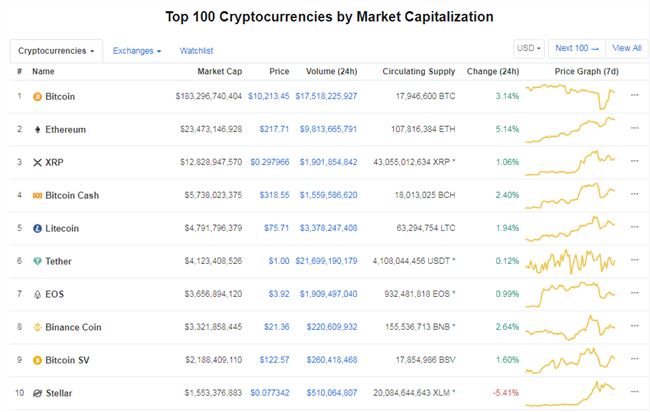Click the Tether green gem icon
650x412 pixels.
37,261
